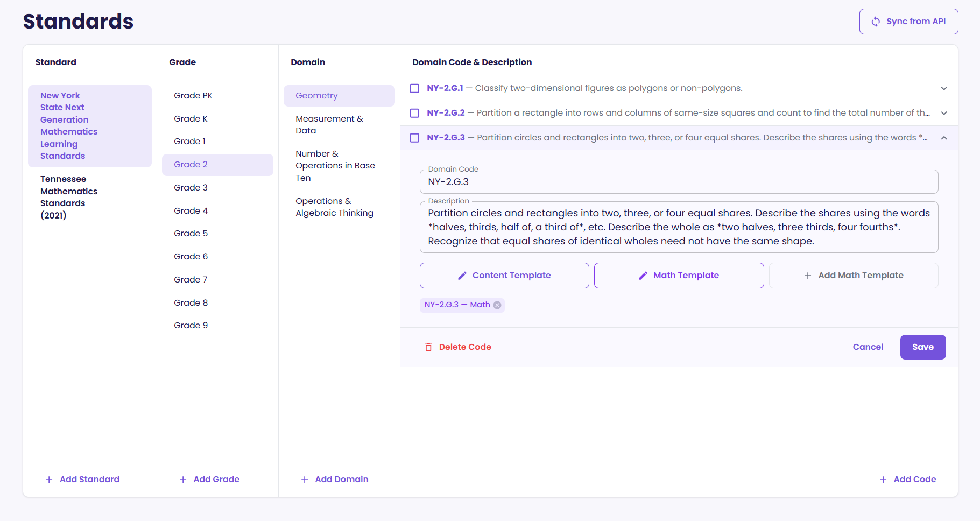The image size is (980, 521).
Task: Click plus icon on Add Math Template
Action: pyautogui.click(x=807, y=276)
